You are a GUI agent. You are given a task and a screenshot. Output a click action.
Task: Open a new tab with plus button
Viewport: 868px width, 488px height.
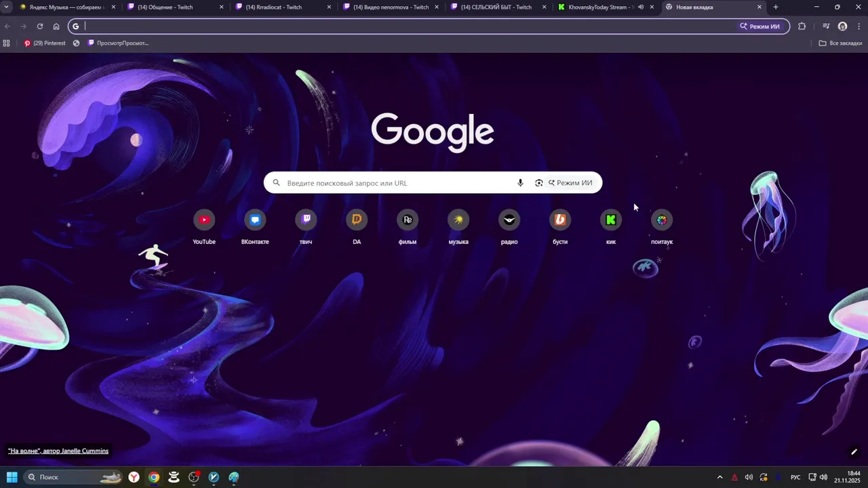(776, 7)
